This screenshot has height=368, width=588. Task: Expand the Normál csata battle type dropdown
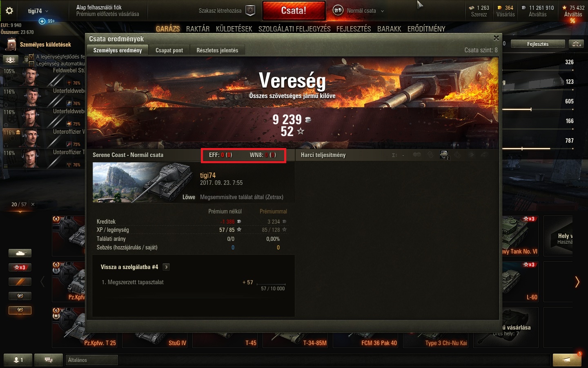pos(359,11)
